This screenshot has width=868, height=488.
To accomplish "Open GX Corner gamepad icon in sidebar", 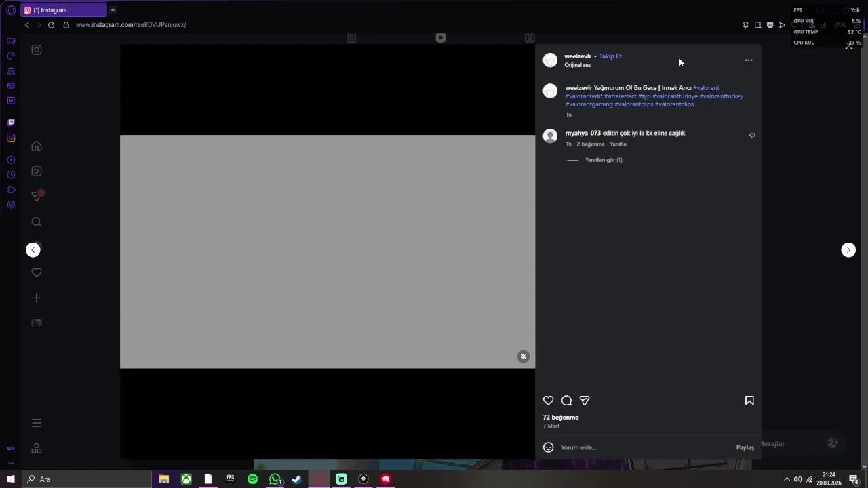I will click(11, 41).
